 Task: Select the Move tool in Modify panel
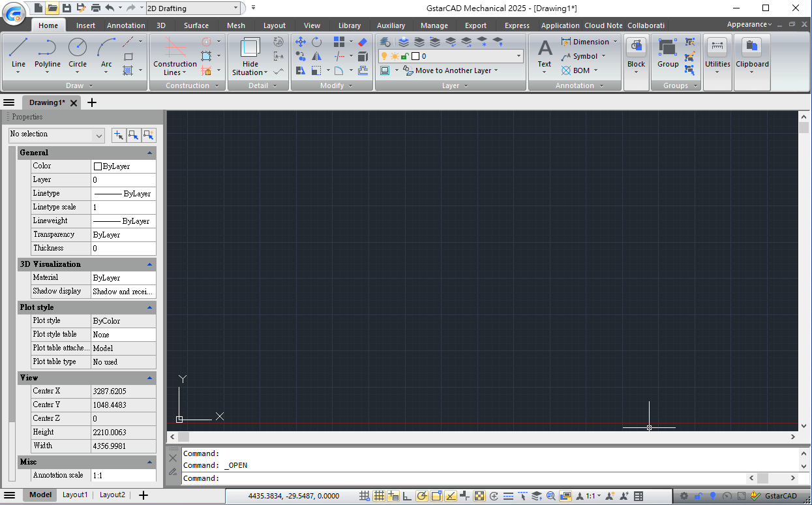pos(301,42)
